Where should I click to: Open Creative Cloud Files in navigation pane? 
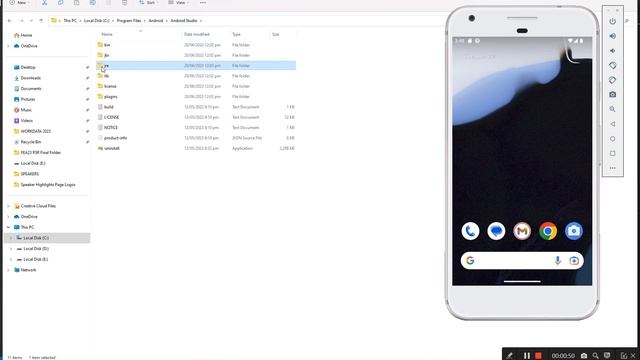coord(38,206)
